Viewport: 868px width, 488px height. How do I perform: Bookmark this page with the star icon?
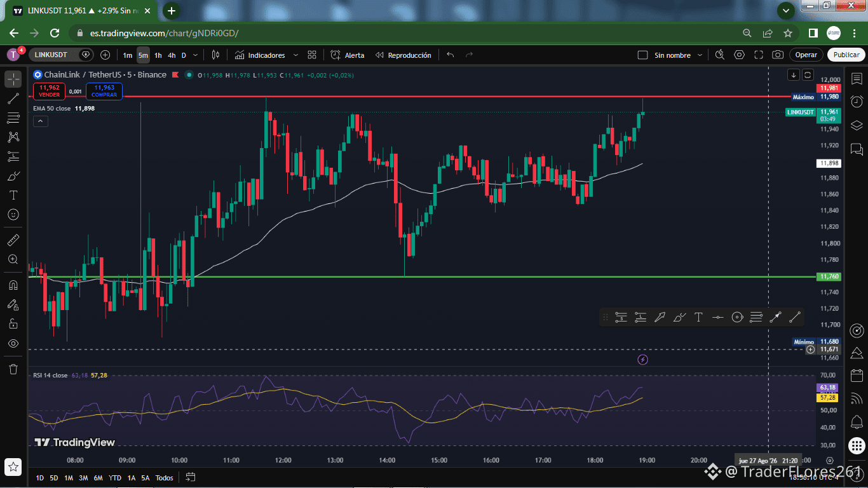point(788,33)
